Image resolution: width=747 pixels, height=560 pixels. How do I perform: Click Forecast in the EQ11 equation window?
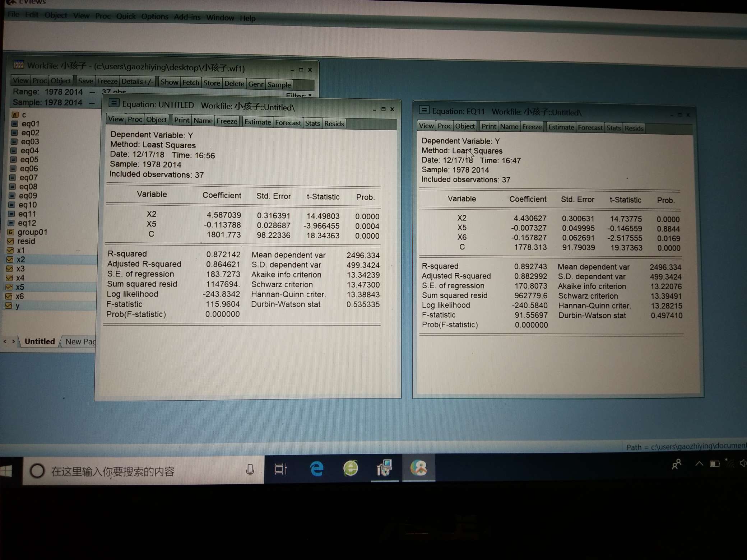point(590,127)
